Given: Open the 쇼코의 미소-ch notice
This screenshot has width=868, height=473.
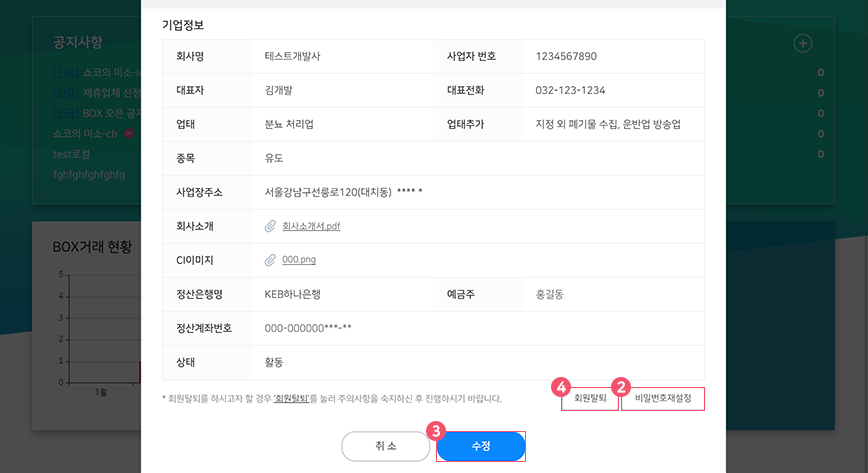Looking at the screenshot, I should [x=85, y=133].
